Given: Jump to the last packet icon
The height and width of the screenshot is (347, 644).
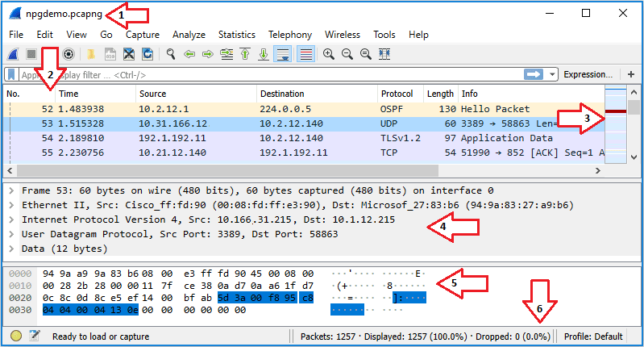Looking at the screenshot, I should tap(264, 54).
